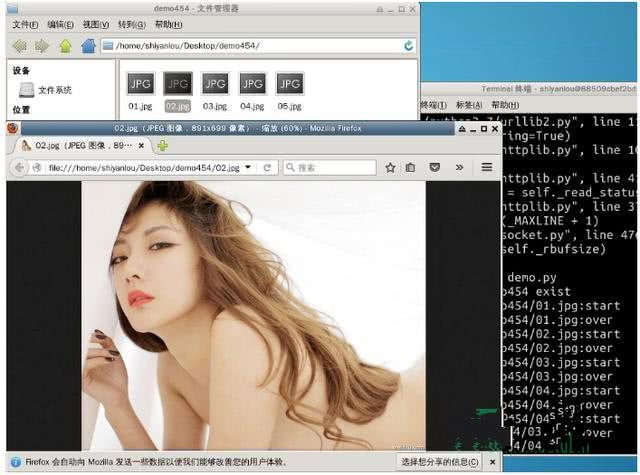Click the Firefox search box

coord(330,167)
